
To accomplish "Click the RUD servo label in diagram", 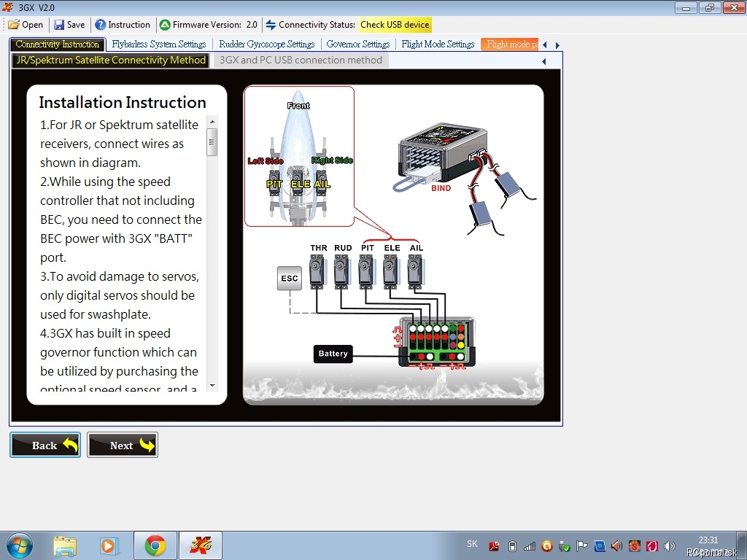I will pyautogui.click(x=343, y=248).
